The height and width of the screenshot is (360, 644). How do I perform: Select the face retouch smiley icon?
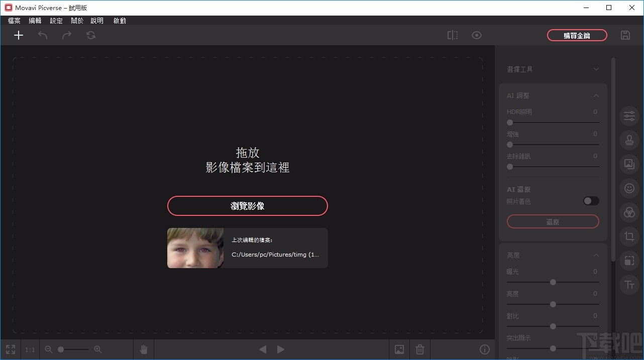(629, 188)
